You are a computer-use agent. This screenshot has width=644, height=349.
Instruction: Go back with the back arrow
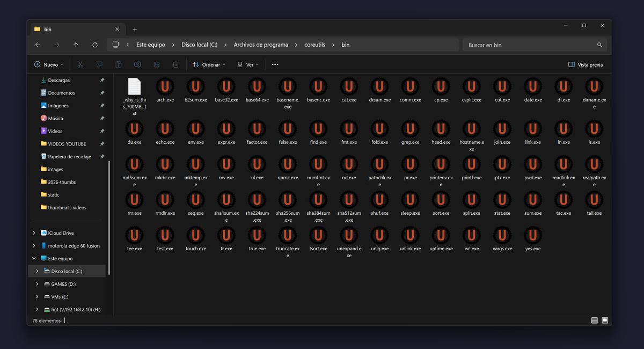(x=38, y=45)
